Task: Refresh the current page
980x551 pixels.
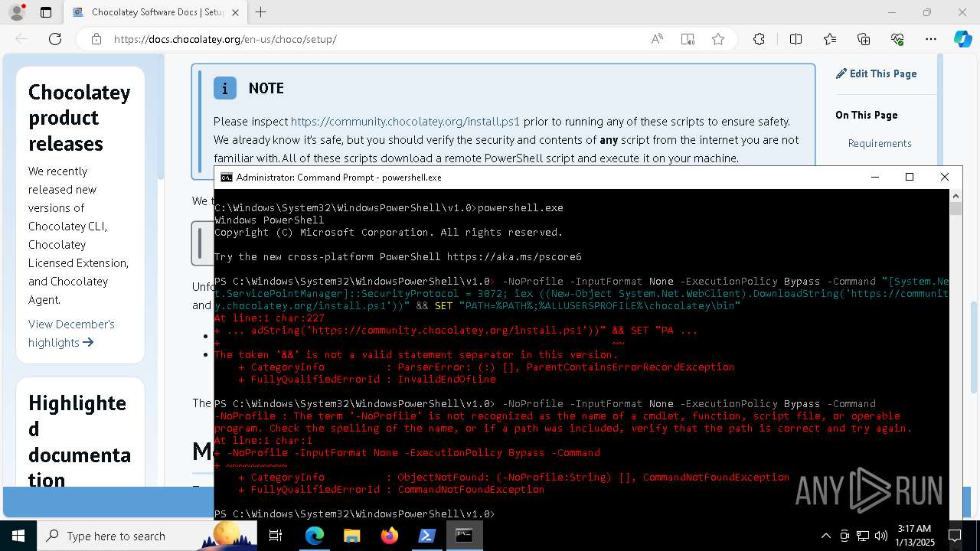Action: [55, 39]
